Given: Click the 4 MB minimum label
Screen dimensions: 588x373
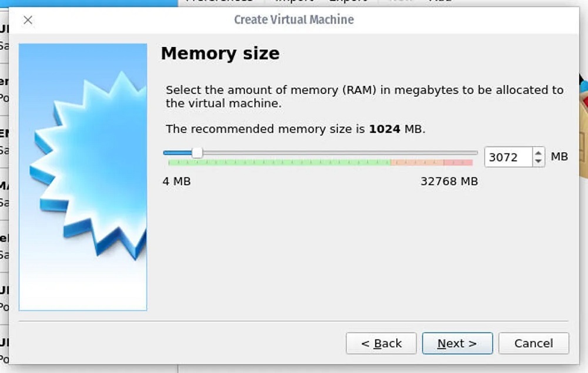Looking at the screenshot, I should pos(176,182).
